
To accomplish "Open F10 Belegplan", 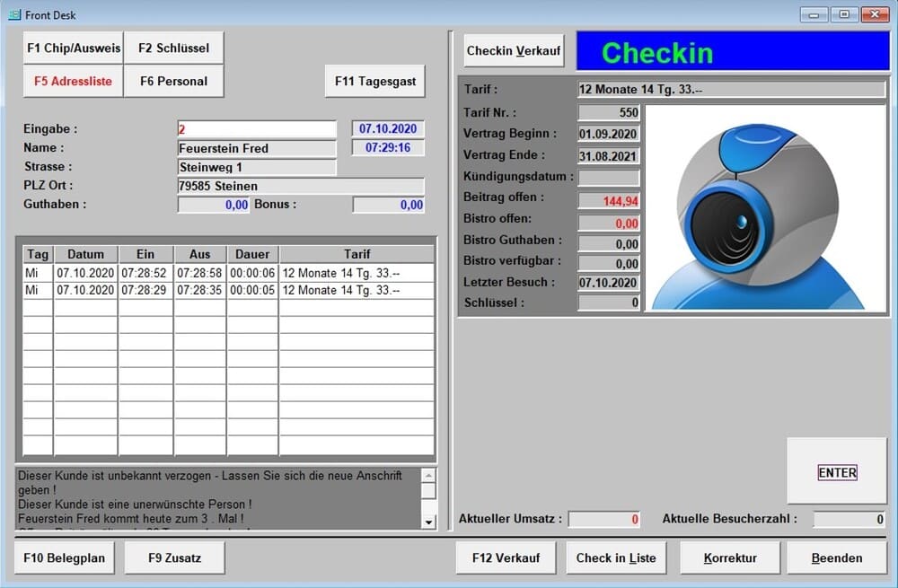I will (65, 557).
